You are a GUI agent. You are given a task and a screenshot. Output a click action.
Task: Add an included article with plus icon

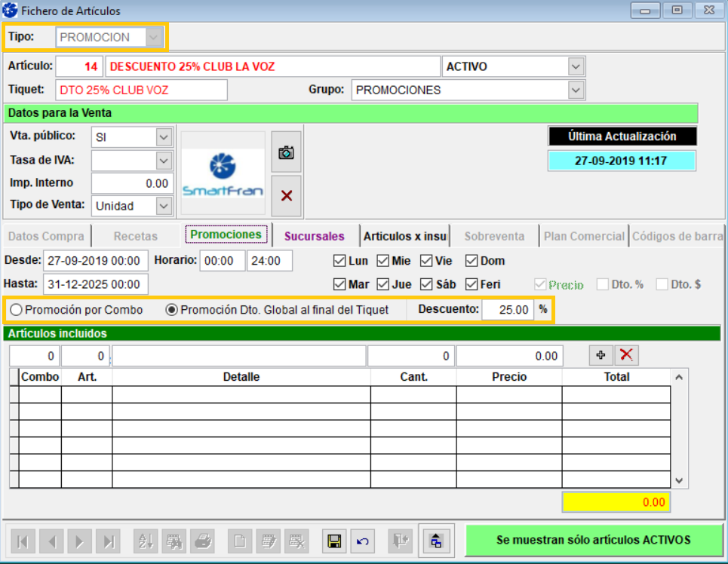601,356
